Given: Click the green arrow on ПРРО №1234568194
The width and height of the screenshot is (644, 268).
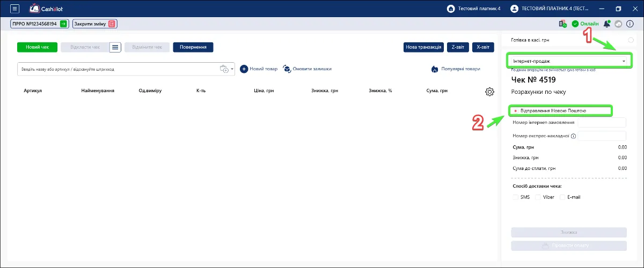Looking at the screenshot, I should point(63,24).
